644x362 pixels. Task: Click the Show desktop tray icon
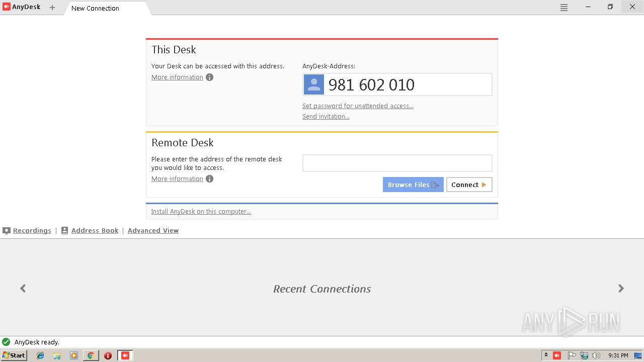(638, 355)
